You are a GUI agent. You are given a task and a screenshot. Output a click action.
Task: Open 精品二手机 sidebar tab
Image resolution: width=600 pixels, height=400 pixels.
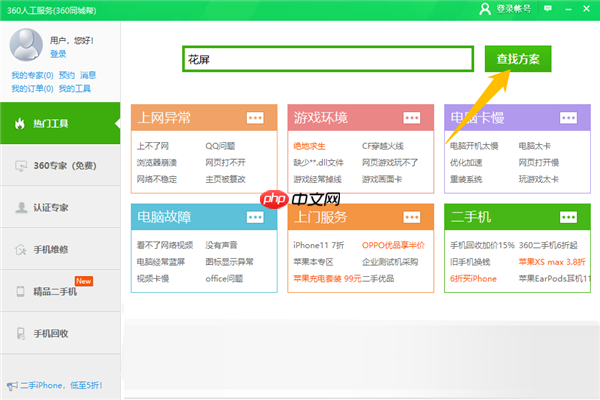pos(60,291)
